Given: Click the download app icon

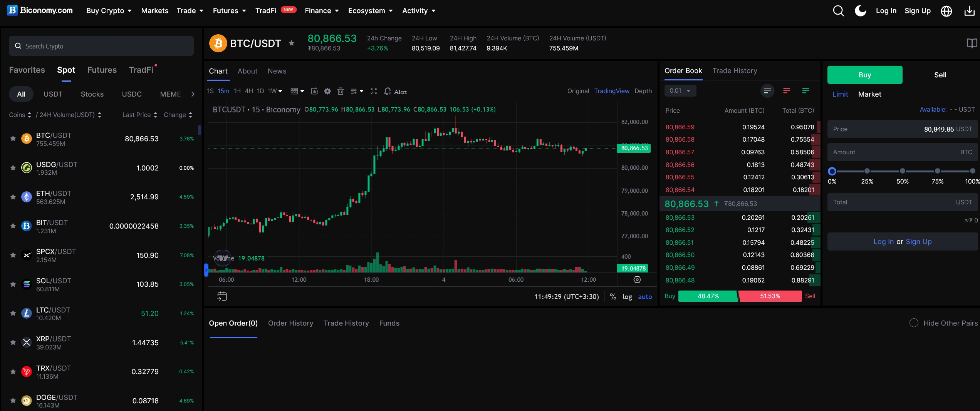Looking at the screenshot, I should [x=969, y=11].
